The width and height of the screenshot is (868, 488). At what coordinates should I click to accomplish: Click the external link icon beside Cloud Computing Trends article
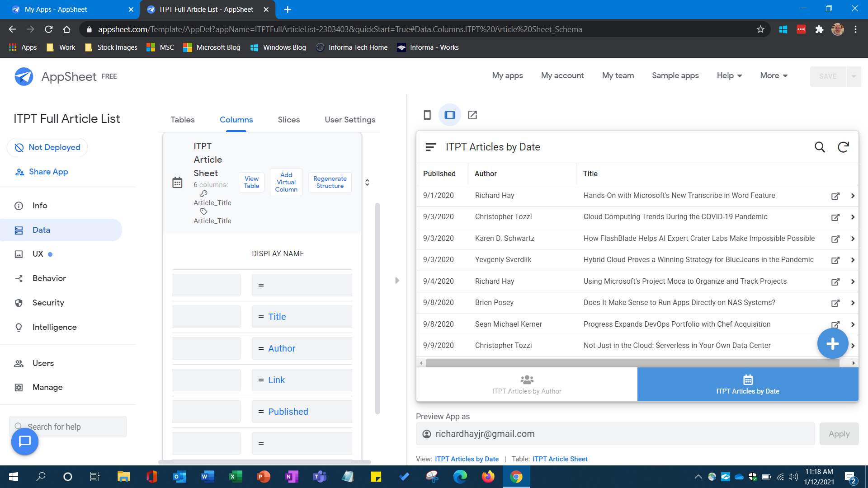tap(835, 217)
